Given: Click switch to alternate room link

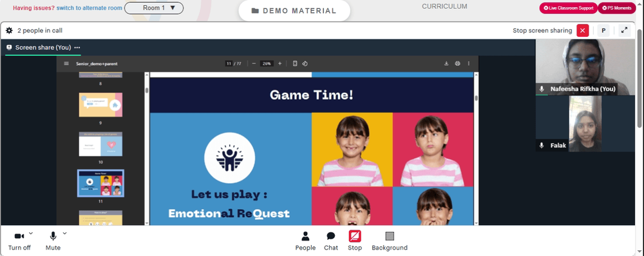Looking at the screenshot, I should [89, 8].
